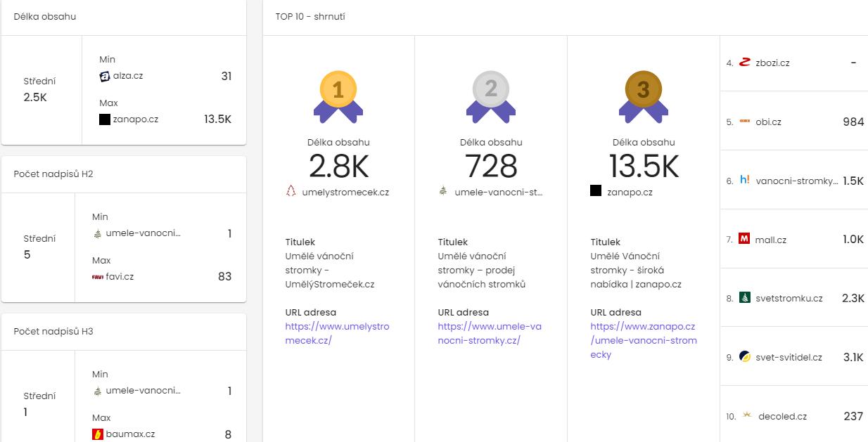868x442 pixels.
Task: Click the Počet nadpisů H2 card header
Action: (x=53, y=174)
